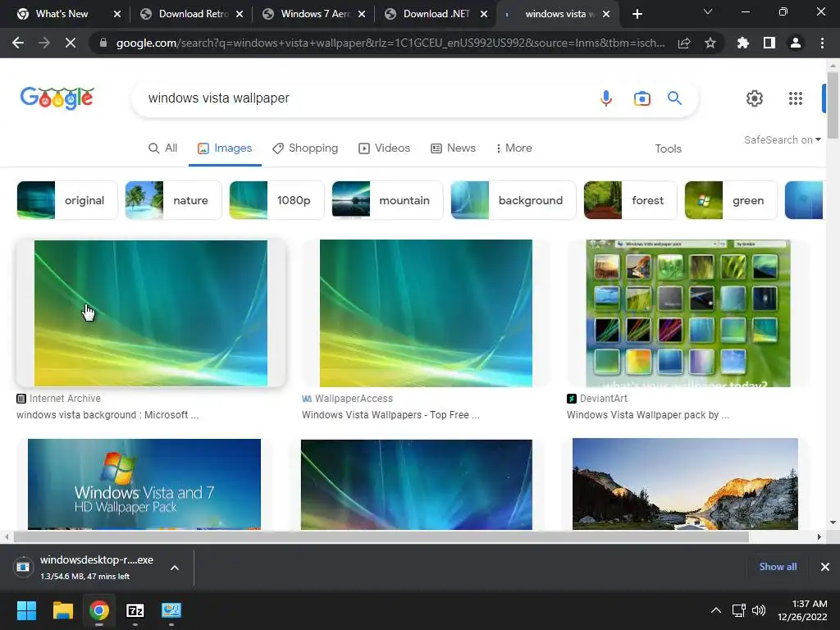Click the vertical page scrollbar thumb
The height and width of the screenshot is (630, 840).
click(833, 105)
